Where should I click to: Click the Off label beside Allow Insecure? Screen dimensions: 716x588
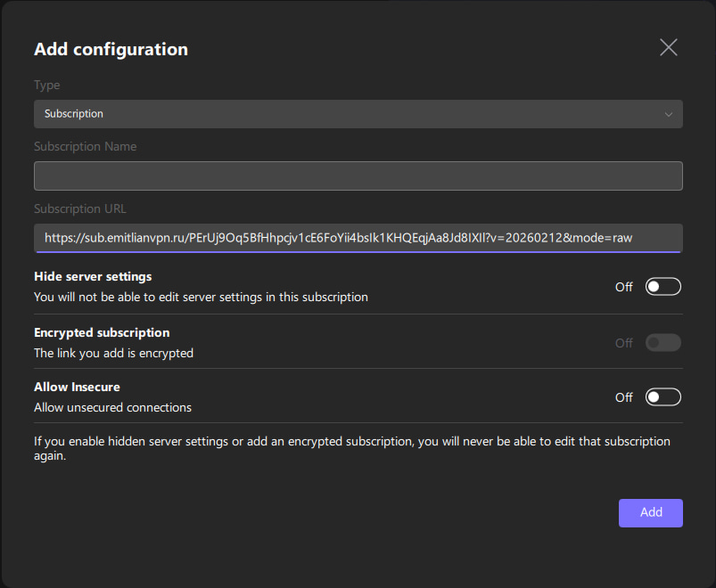point(623,397)
